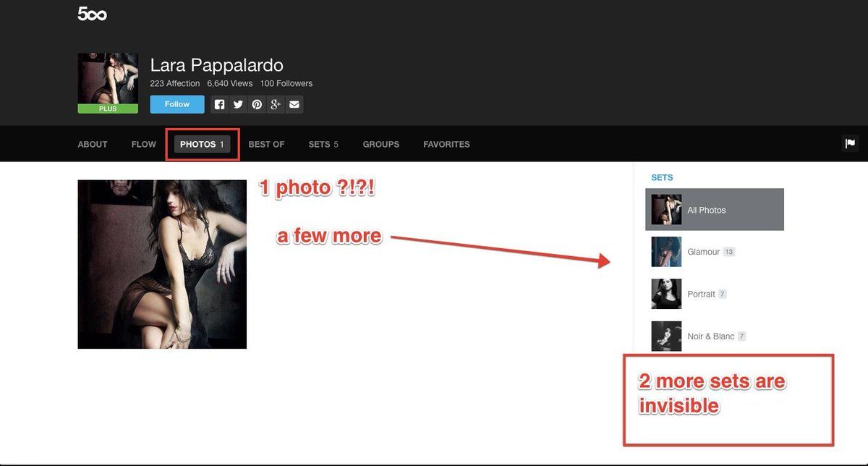868x466 pixels.
Task: Share profile on Facebook
Action: click(x=220, y=105)
